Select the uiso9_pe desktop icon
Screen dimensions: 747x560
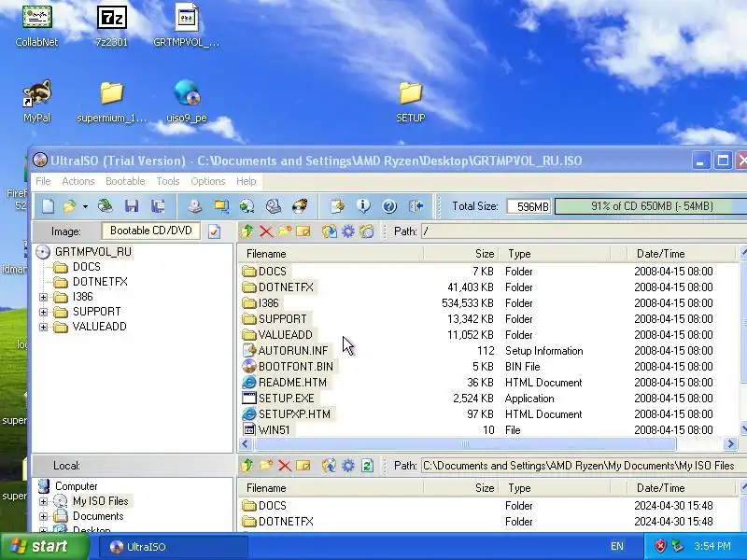tap(187, 102)
